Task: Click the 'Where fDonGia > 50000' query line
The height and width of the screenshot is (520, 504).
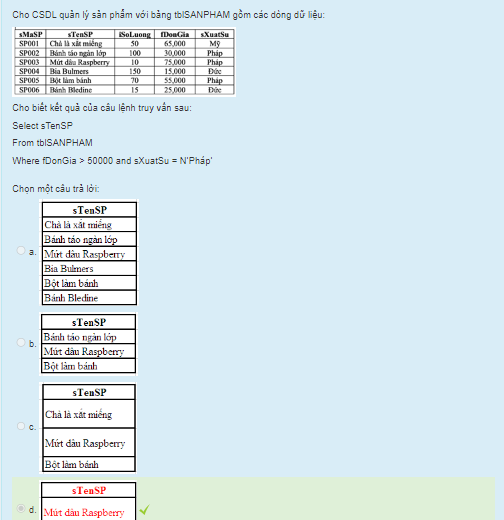Action: tap(112, 161)
